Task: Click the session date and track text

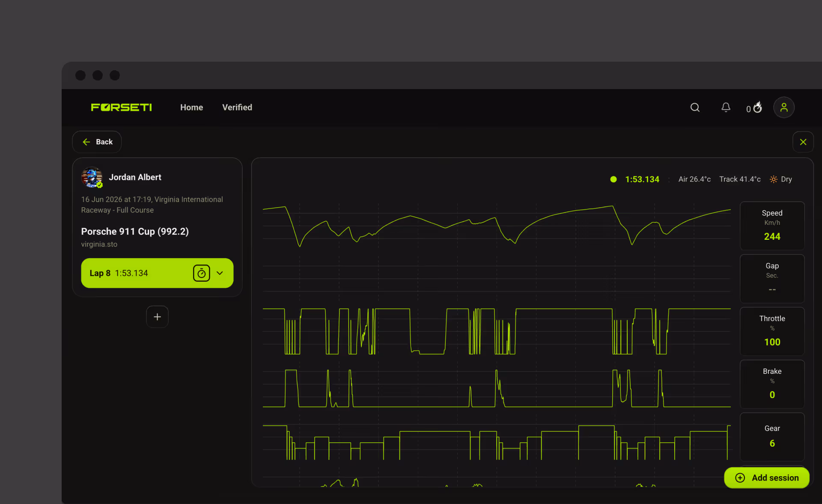Action: click(x=152, y=205)
